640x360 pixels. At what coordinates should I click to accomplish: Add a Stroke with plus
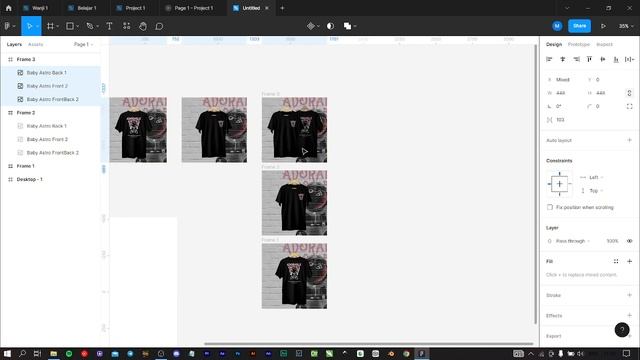tap(629, 295)
